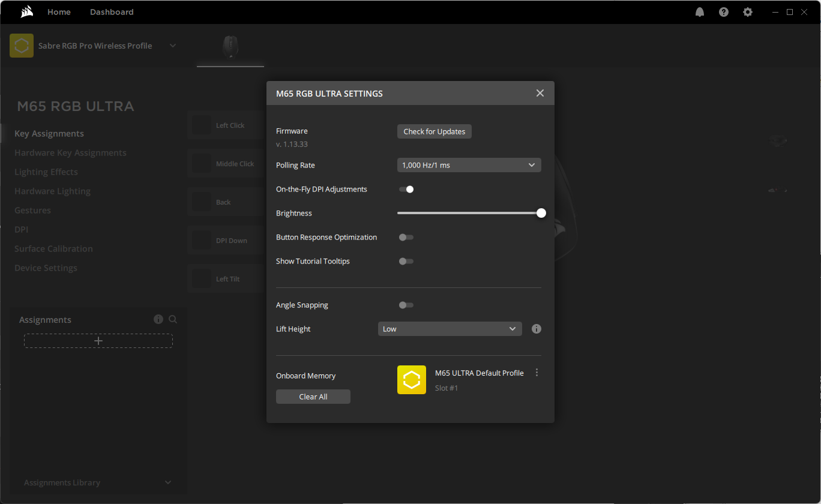The image size is (821, 504).
Task: Enable Angle Snapping
Action: [406, 305]
